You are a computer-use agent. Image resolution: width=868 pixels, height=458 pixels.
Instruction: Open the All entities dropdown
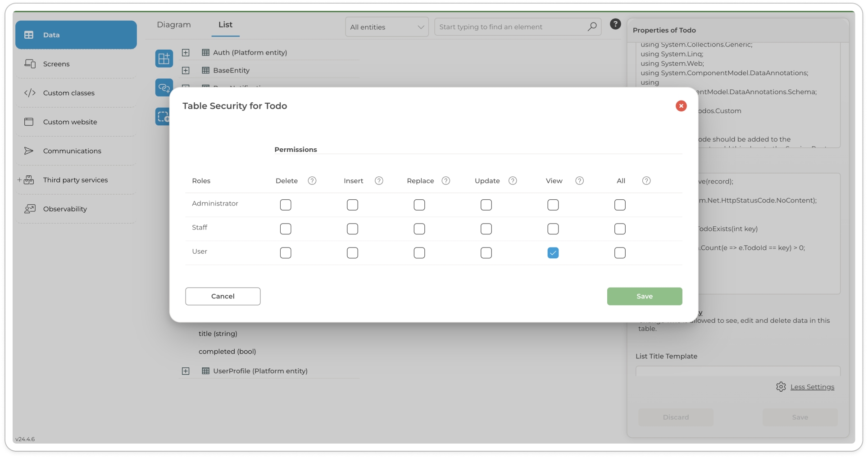[x=386, y=27]
